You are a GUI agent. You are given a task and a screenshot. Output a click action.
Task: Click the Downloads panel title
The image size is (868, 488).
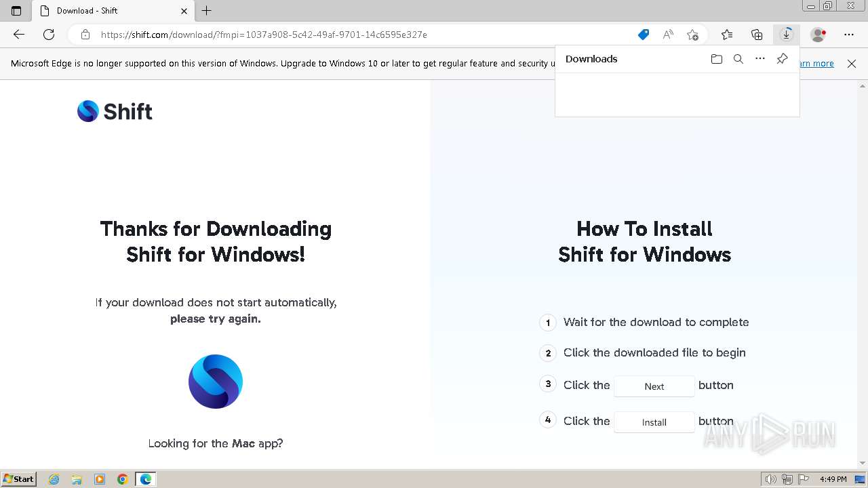click(x=591, y=59)
